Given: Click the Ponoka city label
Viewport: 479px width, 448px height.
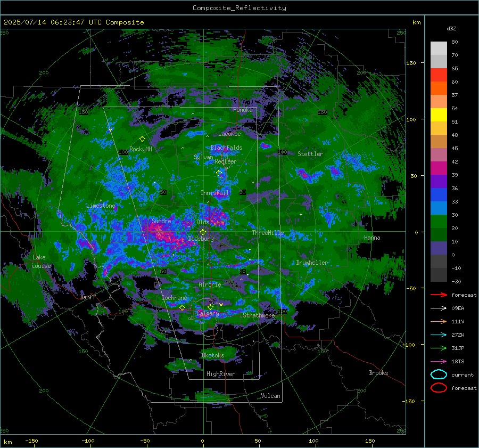Looking at the screenshot, I should coord(243,110).
